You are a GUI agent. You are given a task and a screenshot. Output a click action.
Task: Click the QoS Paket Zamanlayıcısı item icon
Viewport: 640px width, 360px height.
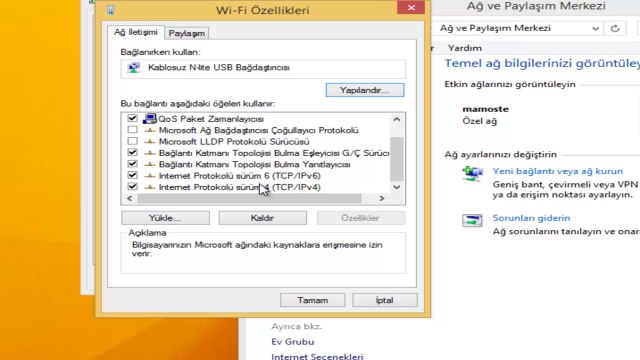click(x=149, y=119)
